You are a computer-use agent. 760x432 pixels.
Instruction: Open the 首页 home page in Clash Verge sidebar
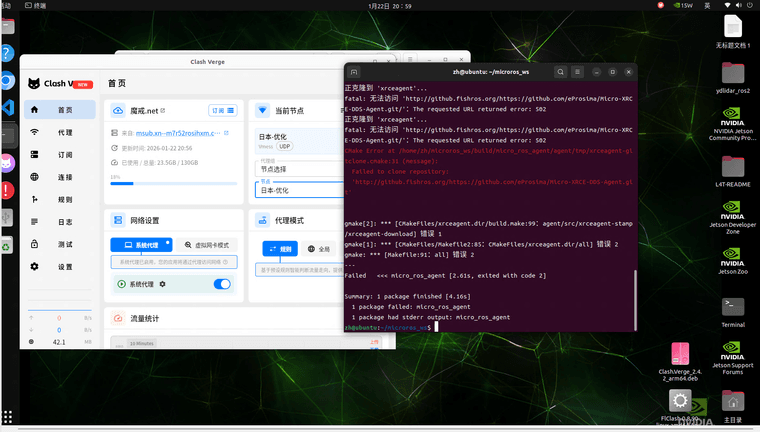(60, 110)
